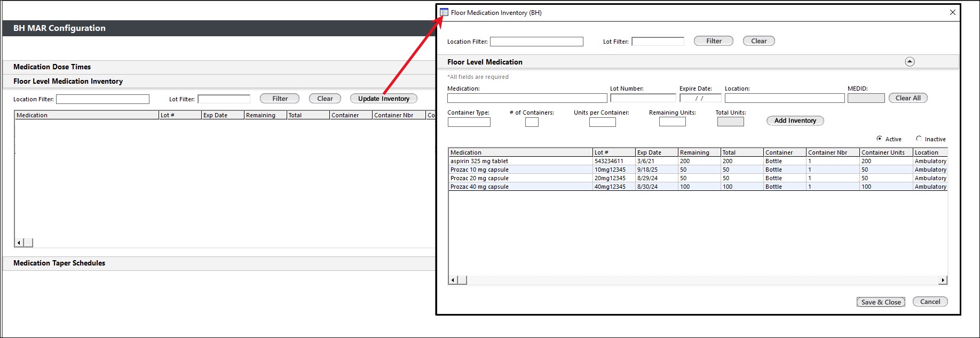Select the Active radio button
The image size is (980, 338).
point(879,139)
